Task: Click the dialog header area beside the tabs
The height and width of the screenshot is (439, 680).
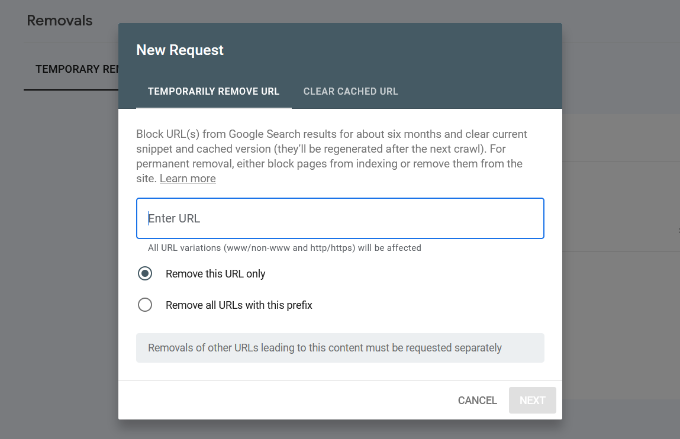Action: pyautogui.click(x=480, y=91)
